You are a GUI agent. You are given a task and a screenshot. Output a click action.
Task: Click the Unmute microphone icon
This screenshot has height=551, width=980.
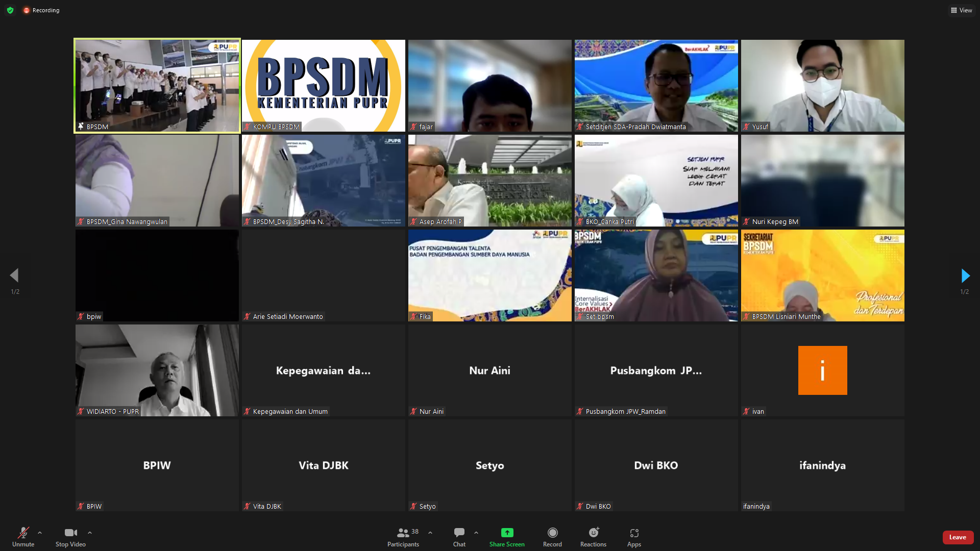tap(23, 533)
